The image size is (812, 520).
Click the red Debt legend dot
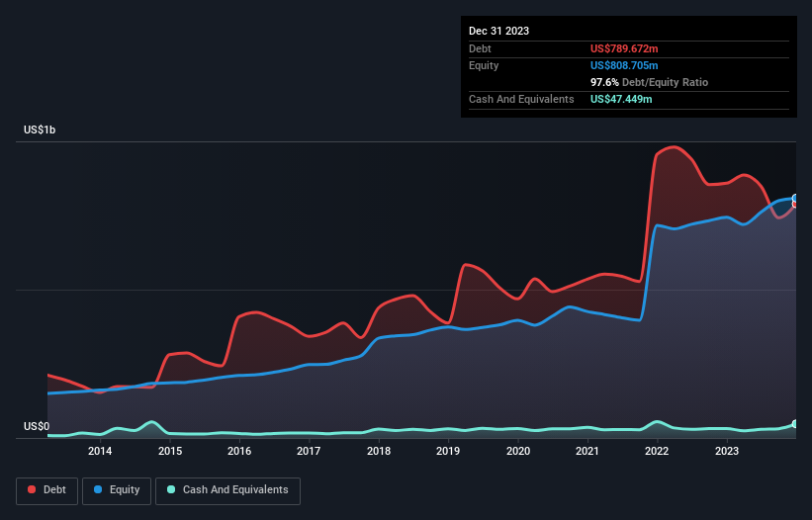tap(32, 489)
